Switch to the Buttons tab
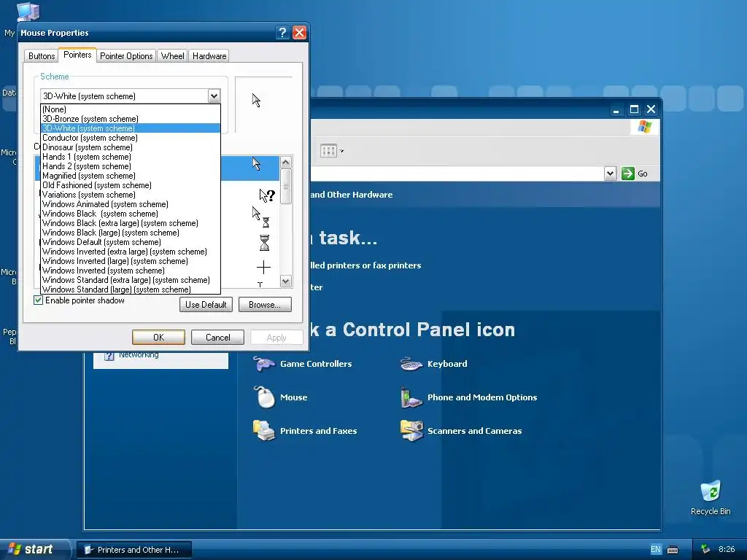This screenshot has height=560, width=747. click(42, 56)
